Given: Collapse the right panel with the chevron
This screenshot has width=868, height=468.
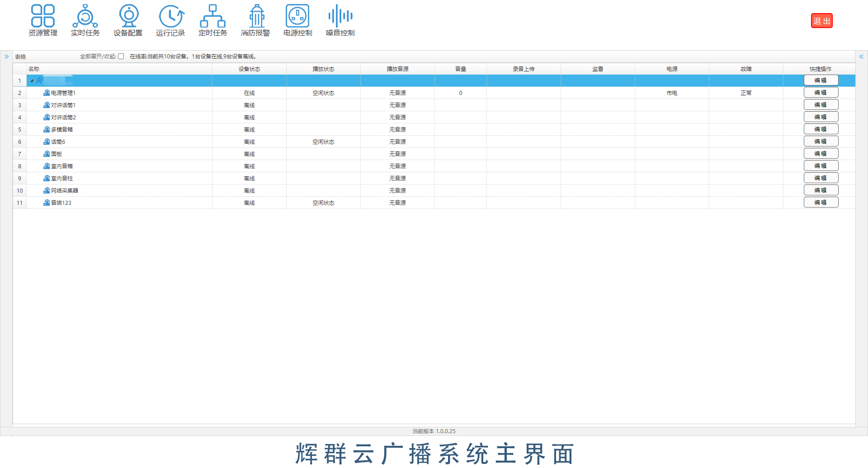Looking at the screenshot, I should 862,56.
